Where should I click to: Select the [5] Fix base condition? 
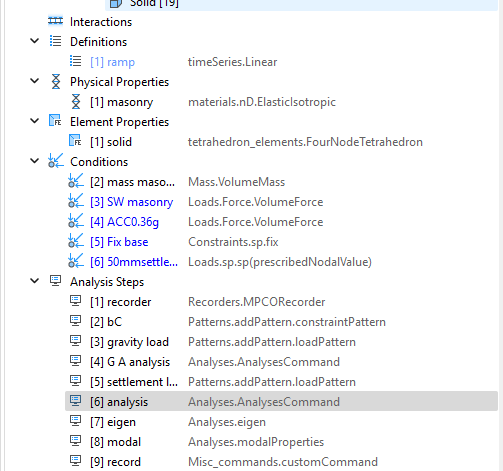tap(119, 242)
